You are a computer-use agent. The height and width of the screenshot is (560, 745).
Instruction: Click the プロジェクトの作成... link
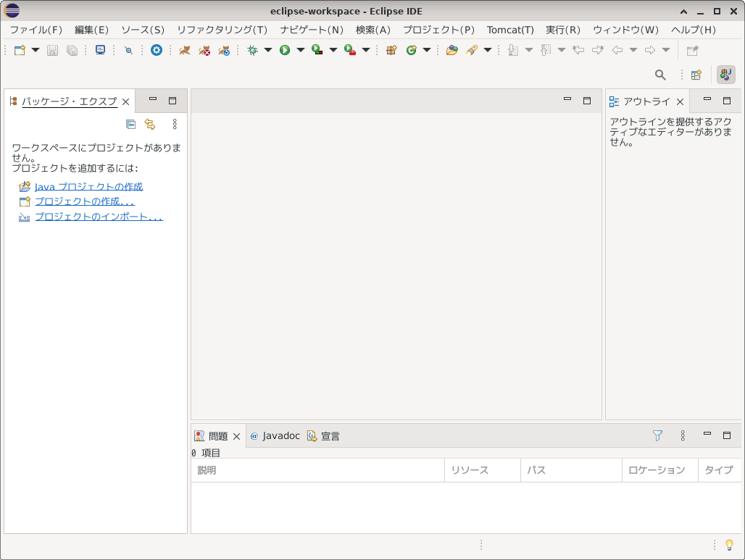click(x=85, y=201)
